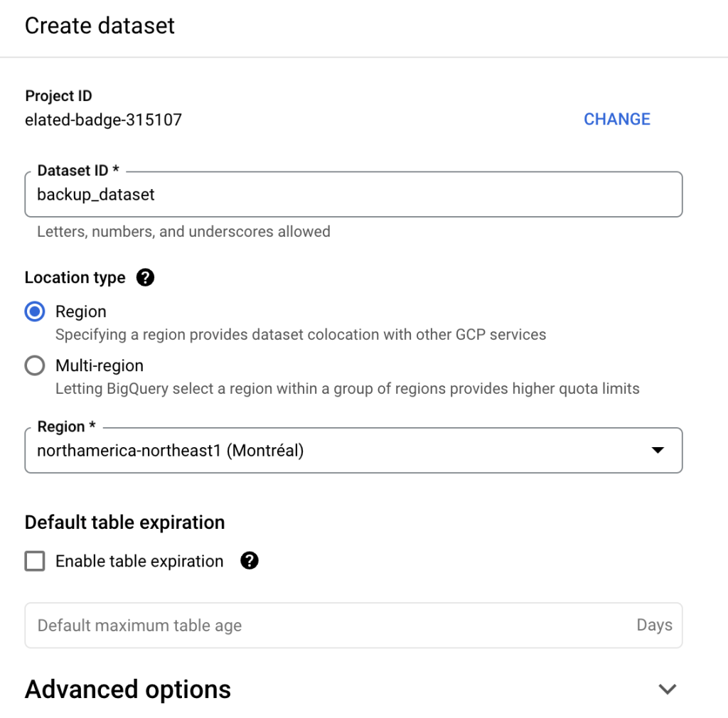Click the CHANGE project link
The image size is (728, 718).
click(616, 119)
